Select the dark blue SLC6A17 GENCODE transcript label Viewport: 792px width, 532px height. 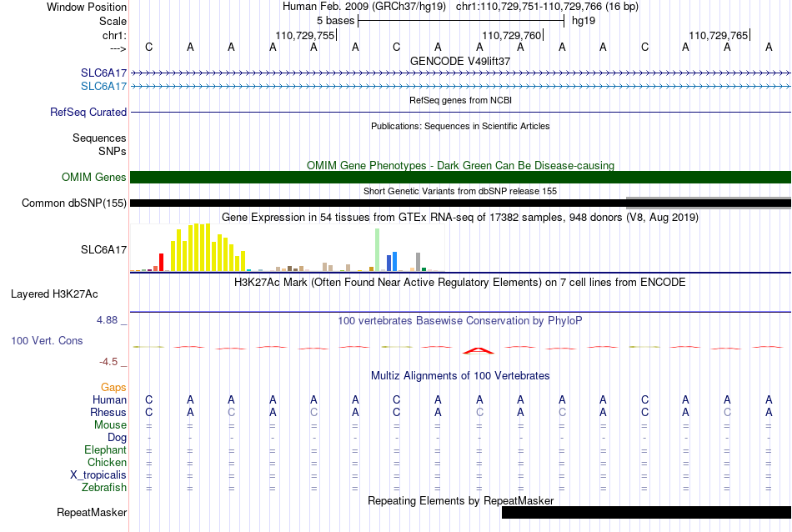click(x=103, y=73)
